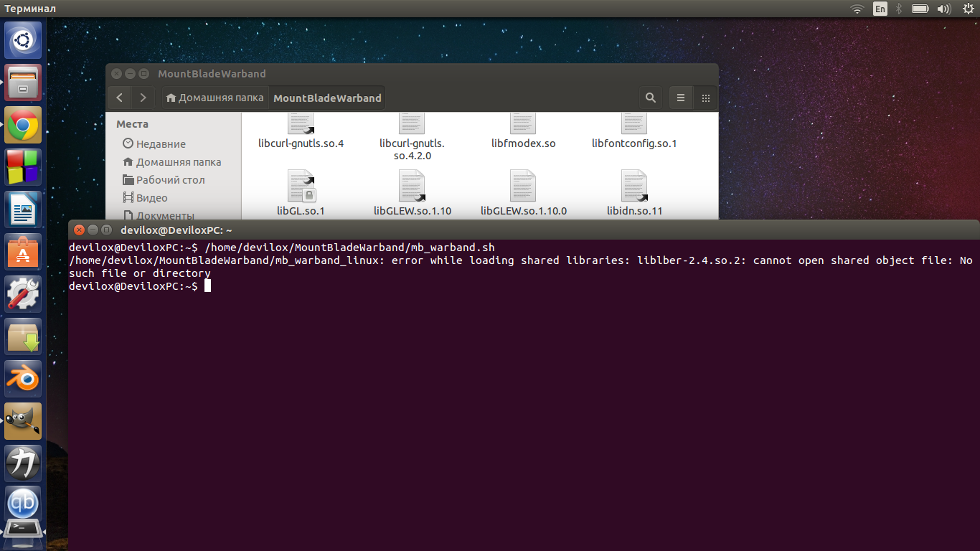980x551 pixels.
Task: Open the En keyboard layout indicator
Action: tap(880, 9)
